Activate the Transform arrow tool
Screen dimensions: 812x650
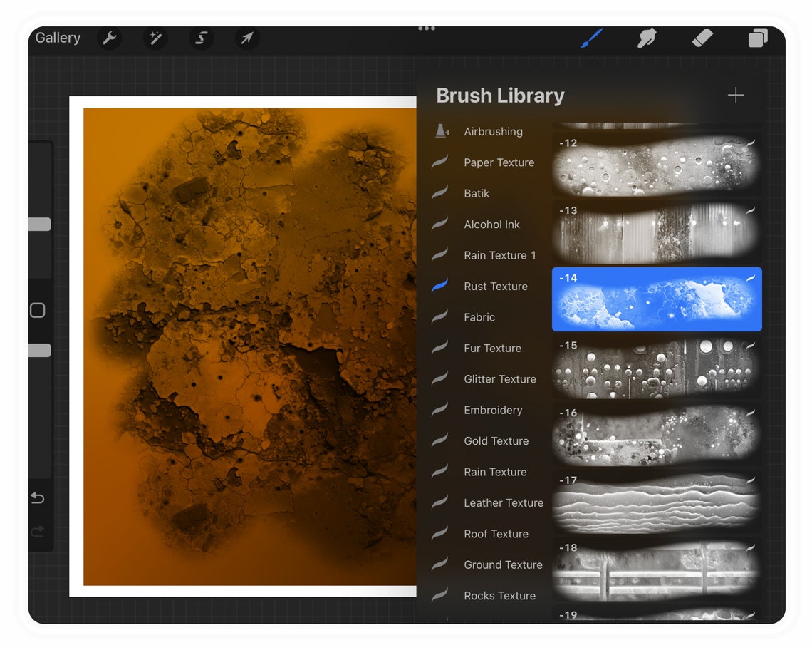click(246, 38)
